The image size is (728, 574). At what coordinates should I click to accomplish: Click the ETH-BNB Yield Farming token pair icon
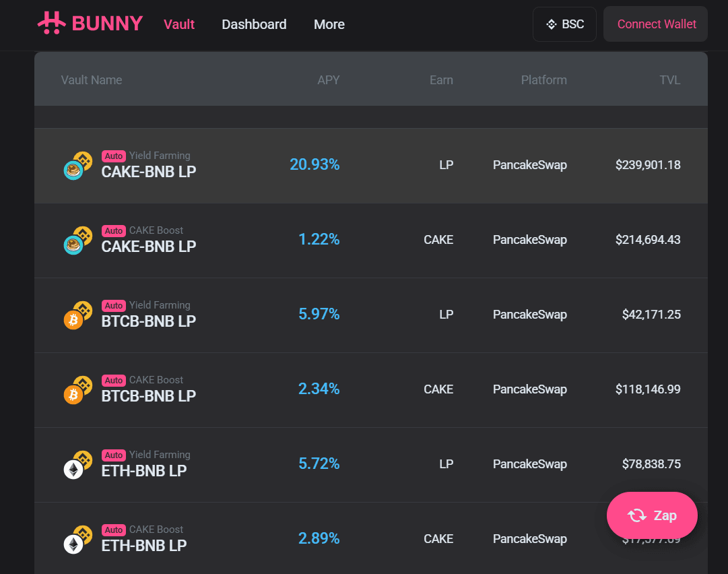78,465
